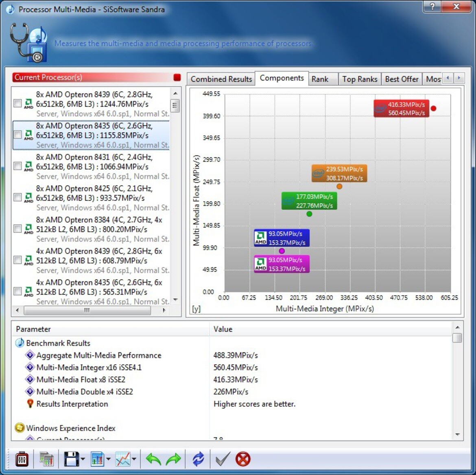This screenshot has width=476, height=475.
Task: Go back with the green left arrow
Action: click(x=153, y=459)
